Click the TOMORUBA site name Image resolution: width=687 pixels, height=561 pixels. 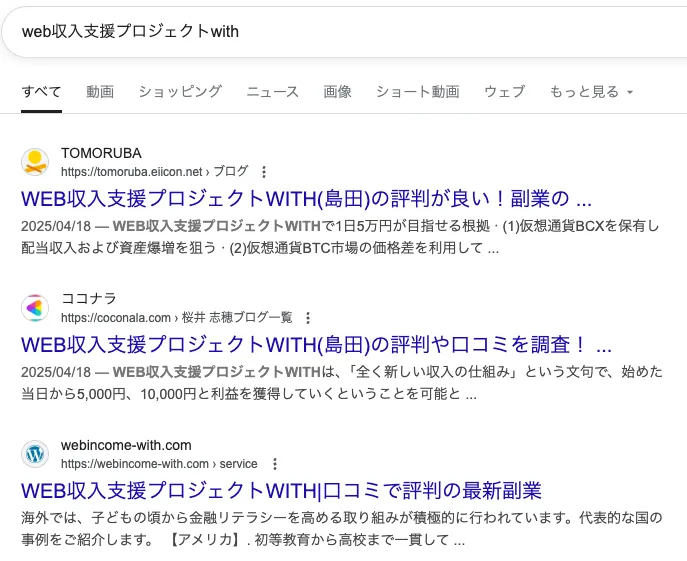coord(101,153)
